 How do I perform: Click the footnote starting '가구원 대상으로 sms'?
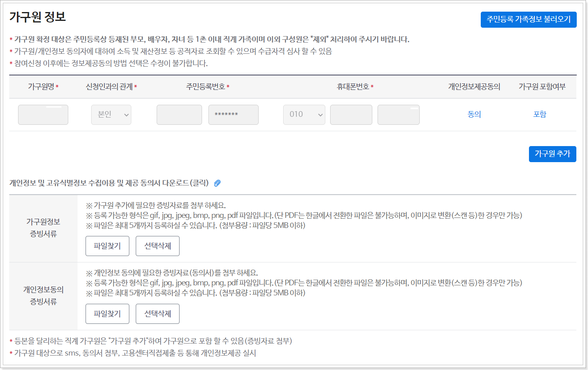pos(133,353)
